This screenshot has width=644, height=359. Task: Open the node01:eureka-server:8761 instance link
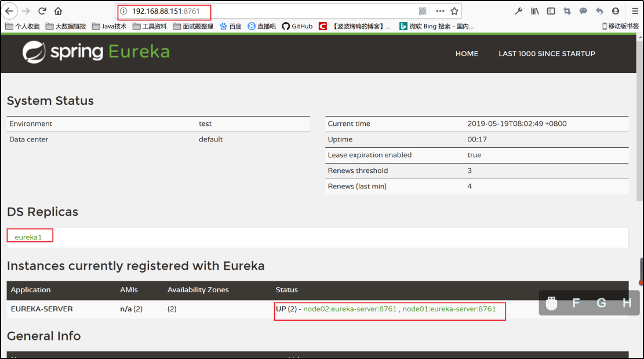449,309
